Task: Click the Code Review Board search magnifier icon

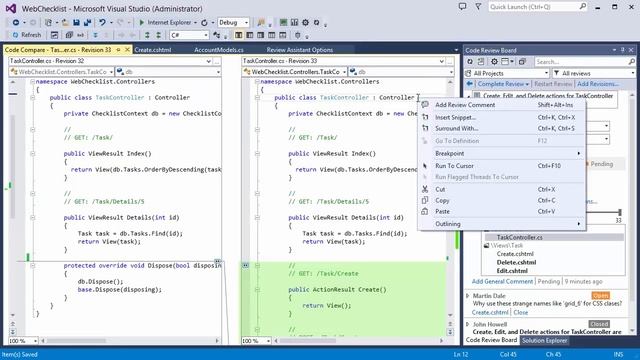Action: coord(631,62)
